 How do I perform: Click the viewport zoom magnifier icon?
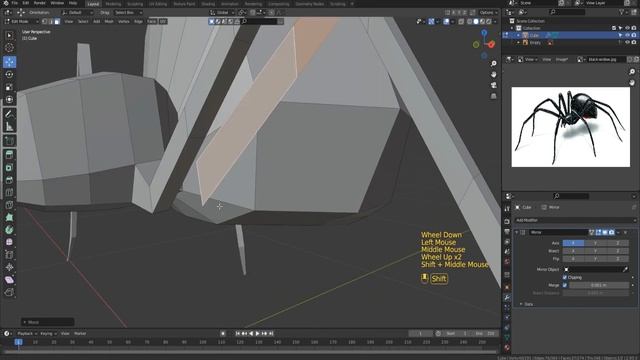tap(493, 64)
